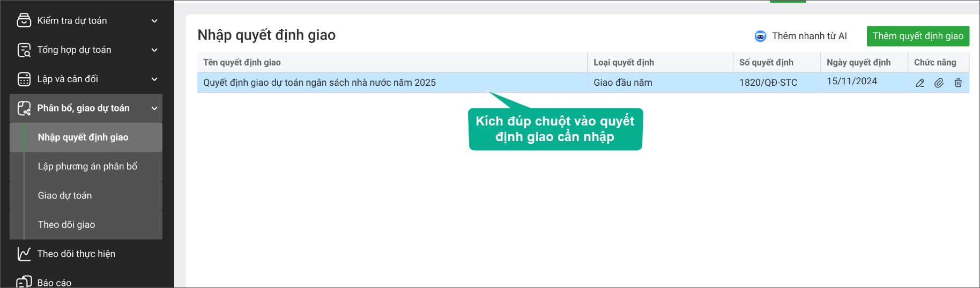Screen dimensions: 980x288
Task: Click the edit pencil icon in the row
Action: [x=920, y=83]
